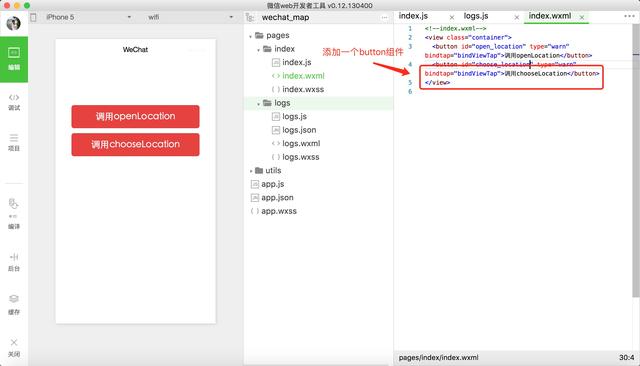640x366 pixels.
Task: Open the 项目 (Project) sidebar icon
Action: [x=14, y=142]
